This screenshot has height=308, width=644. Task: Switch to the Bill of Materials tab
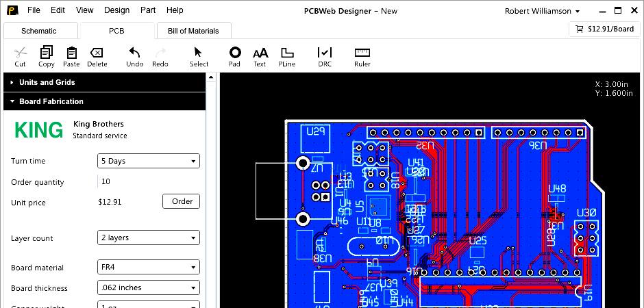193,31
